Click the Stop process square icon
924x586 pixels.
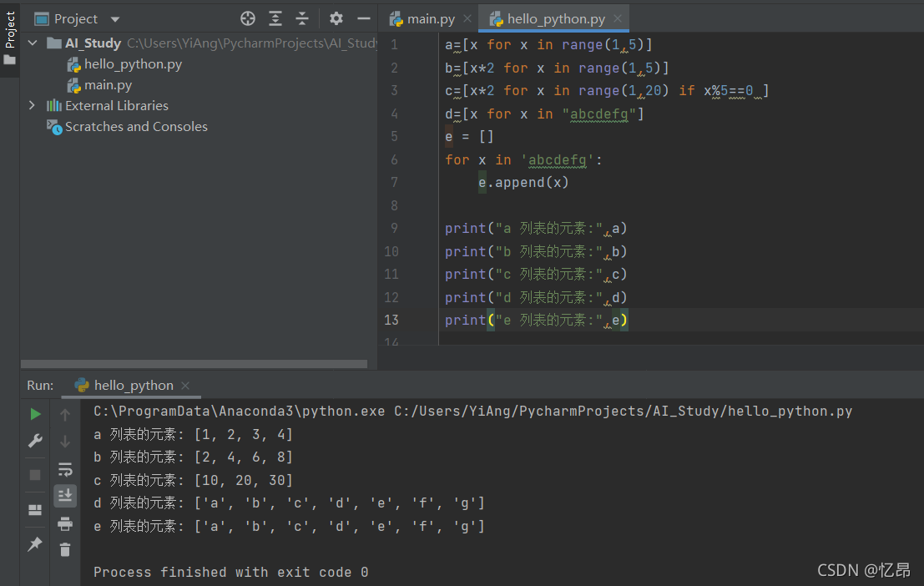[x=35, y=475]
